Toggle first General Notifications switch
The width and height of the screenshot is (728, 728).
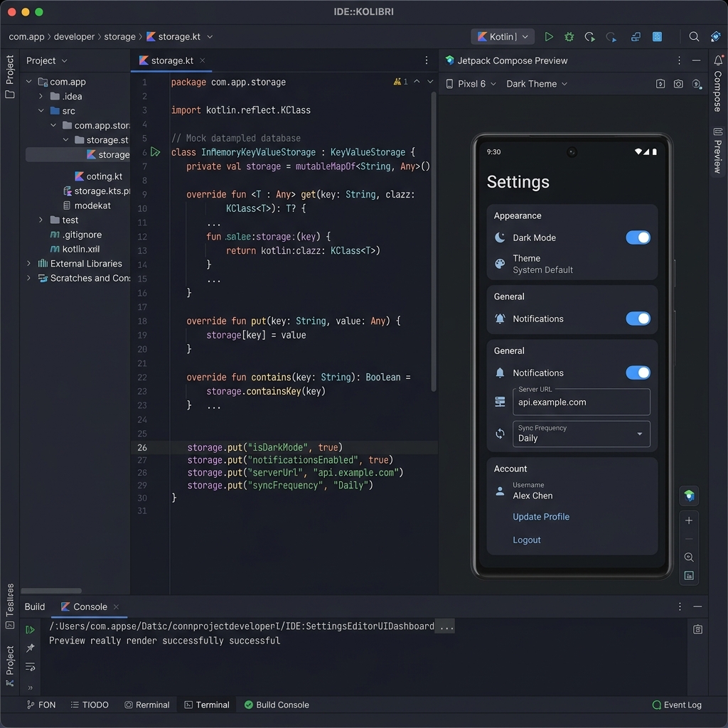[638, 318]
